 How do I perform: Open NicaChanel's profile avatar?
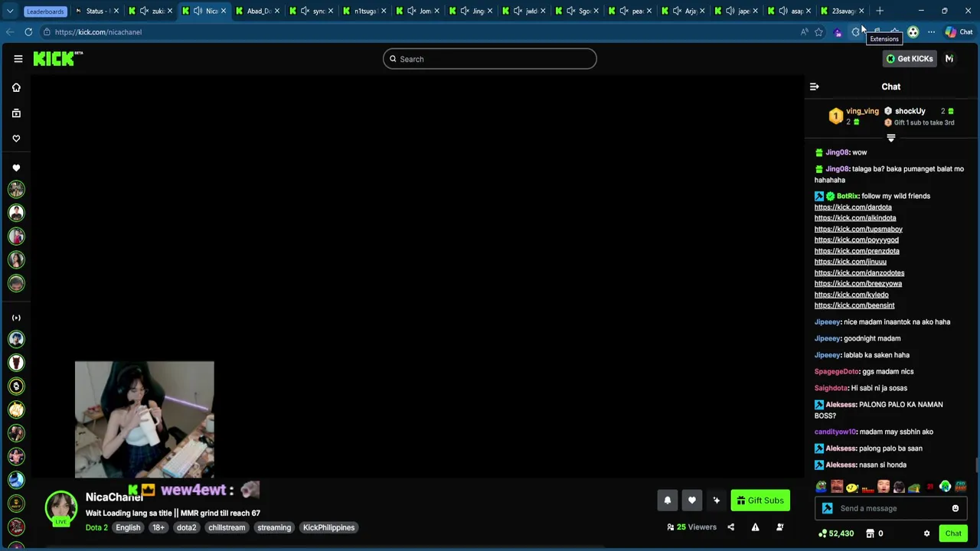click(61, 508)
